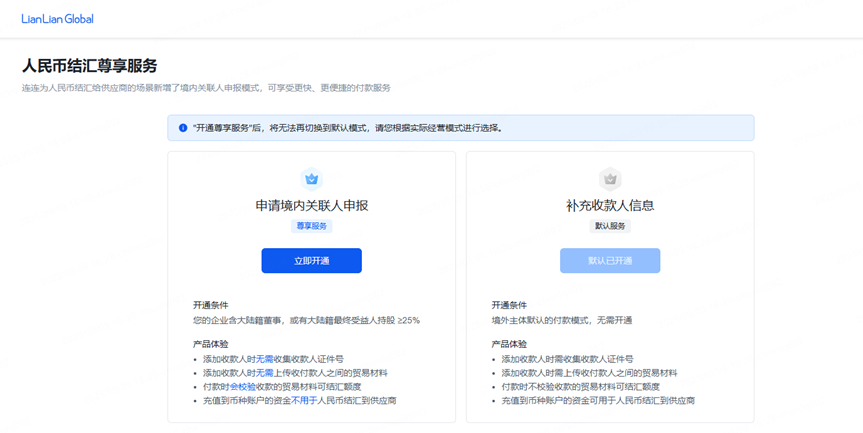Click the 尊享服务 badge tag
The height and width of the screenshot is (433, 863).
pos(311,226)
